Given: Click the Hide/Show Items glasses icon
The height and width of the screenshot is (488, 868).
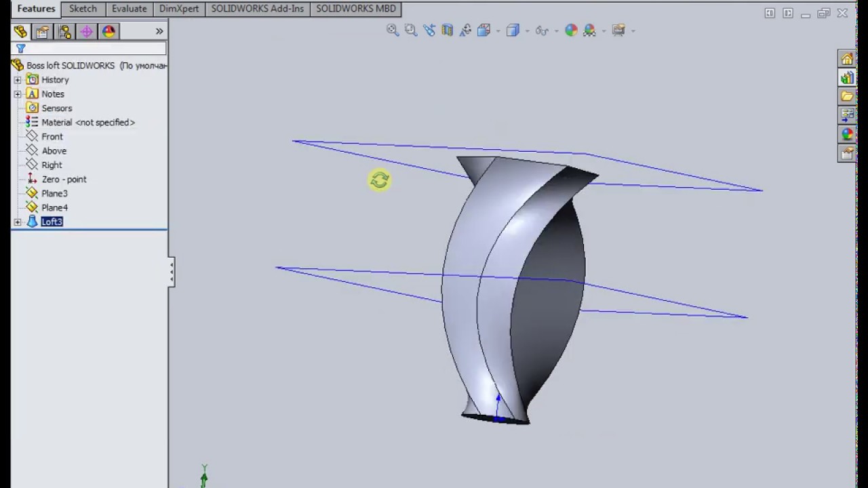Looking at the screenshot, I should coord(542,30).
